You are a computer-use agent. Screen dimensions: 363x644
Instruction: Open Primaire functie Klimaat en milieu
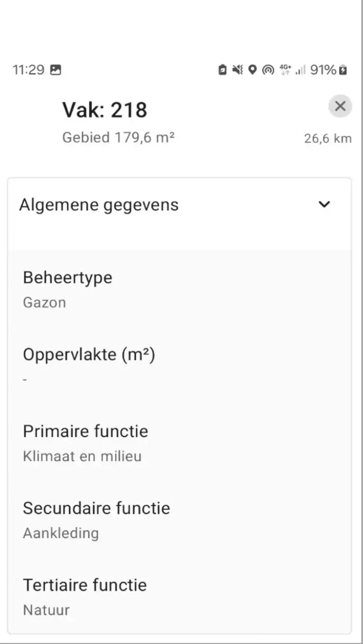pos(85,443)
